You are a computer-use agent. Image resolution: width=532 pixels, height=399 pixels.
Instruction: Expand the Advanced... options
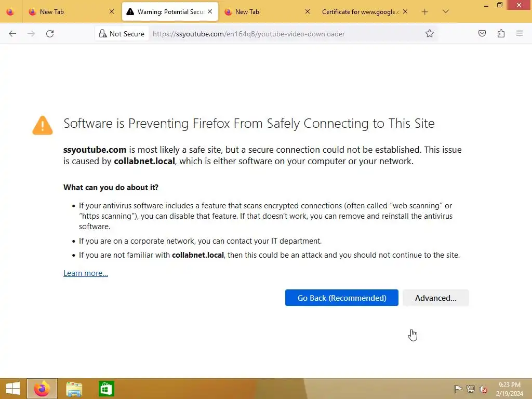(x=435, y=298)
